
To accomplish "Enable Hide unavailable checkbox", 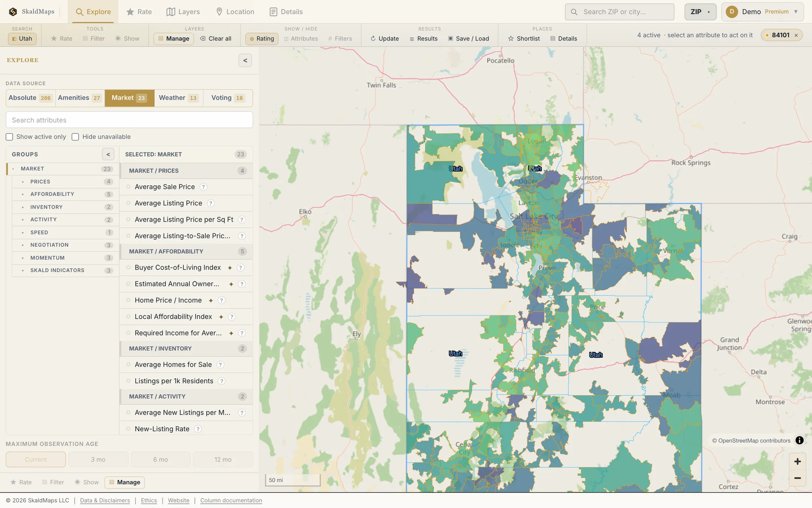I will pos(75,137).
